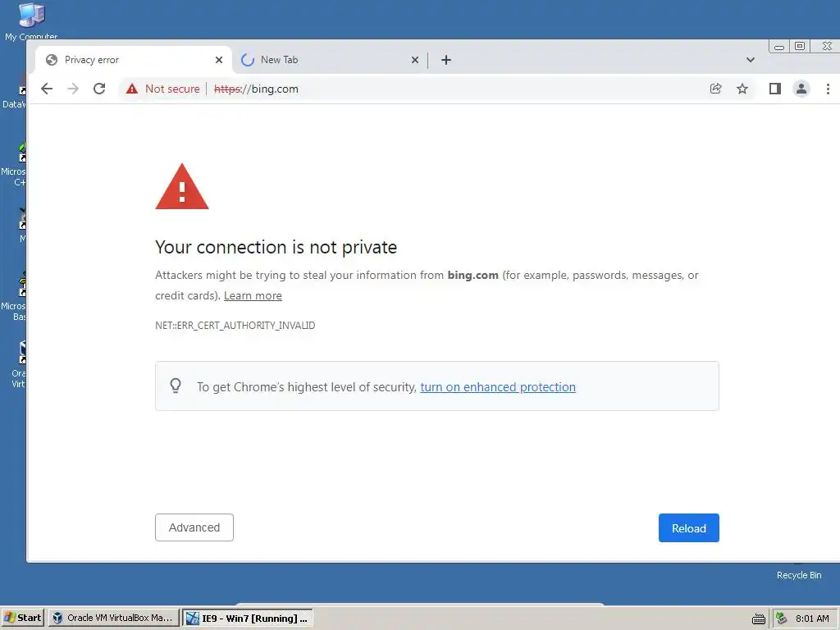Expand the tab search dropdown arrow
This screenshot has height=630, width=840.
(751, 60)
